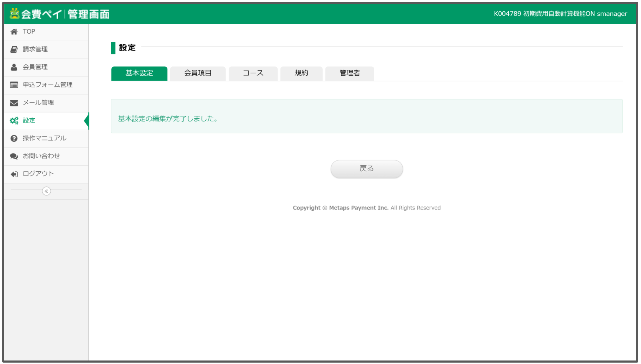Viewport: 641px width, 364px height.
Task: Click the 申込フォーム管理 form icon
Action: coord(14,85)
